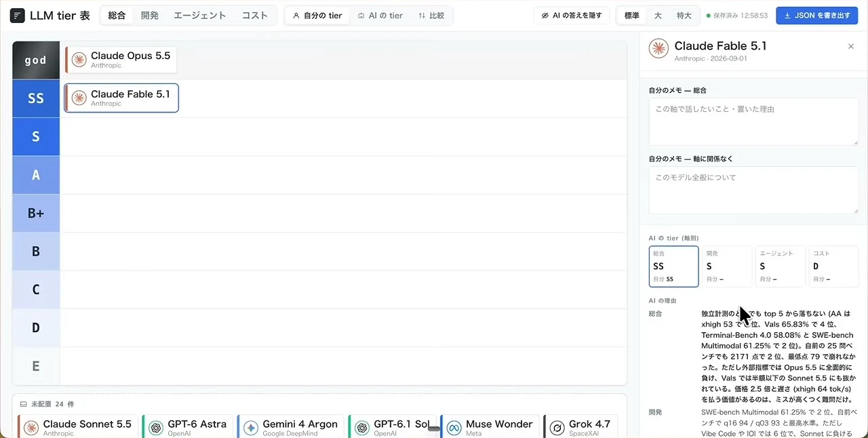Click the SS tier row label
868x438 pixels.
tap(36, 98)
